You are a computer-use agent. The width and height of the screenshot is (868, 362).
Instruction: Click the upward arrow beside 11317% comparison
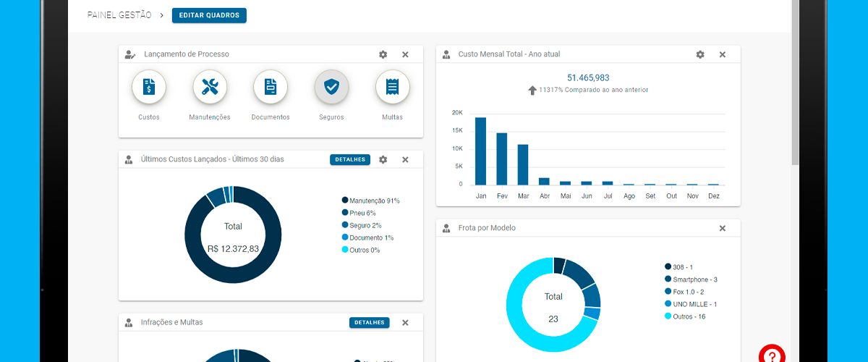point(532,90)
